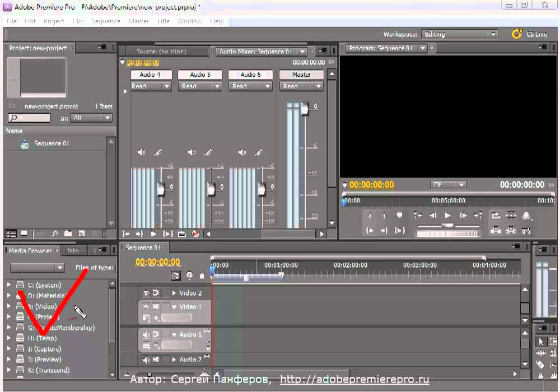Viewport: 560px width, 392px height.
Task: Collapse the Video 1 track
Action: [x=174, y=307]
